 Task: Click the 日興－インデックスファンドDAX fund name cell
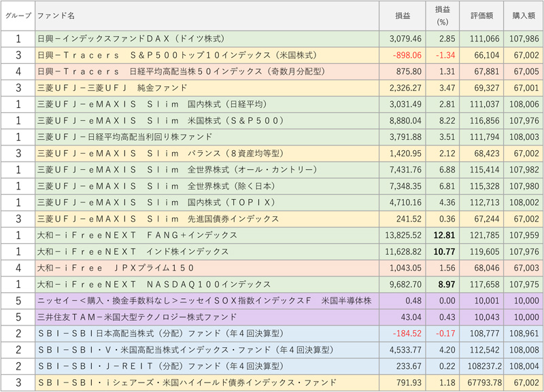tap(207, 39)
